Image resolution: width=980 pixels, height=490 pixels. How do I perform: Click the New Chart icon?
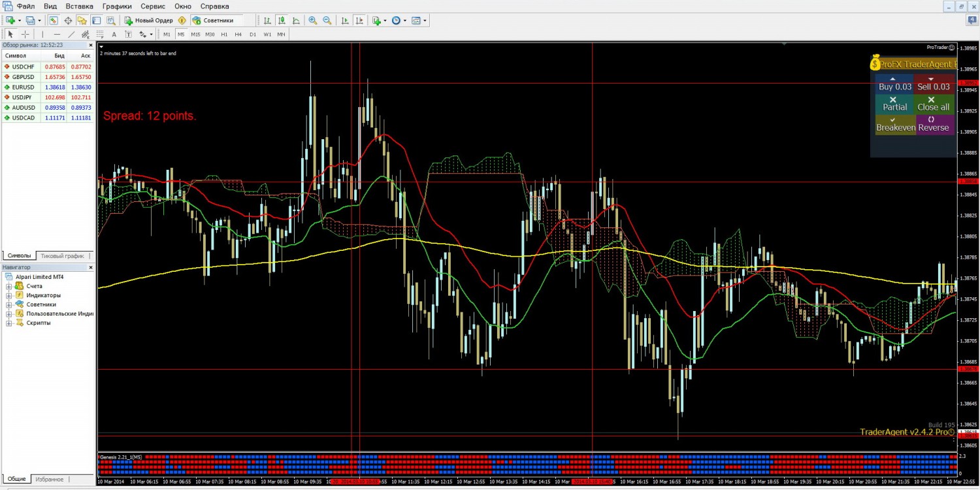[x=10, y=20]
